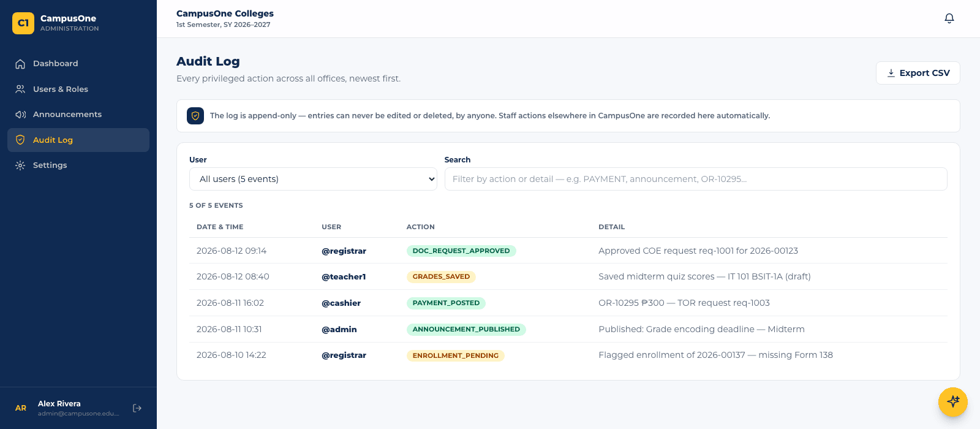Screen dimensions: 980x429
Task: Click @registrar in the 09:14 row
Action: (x=344, y=251)
